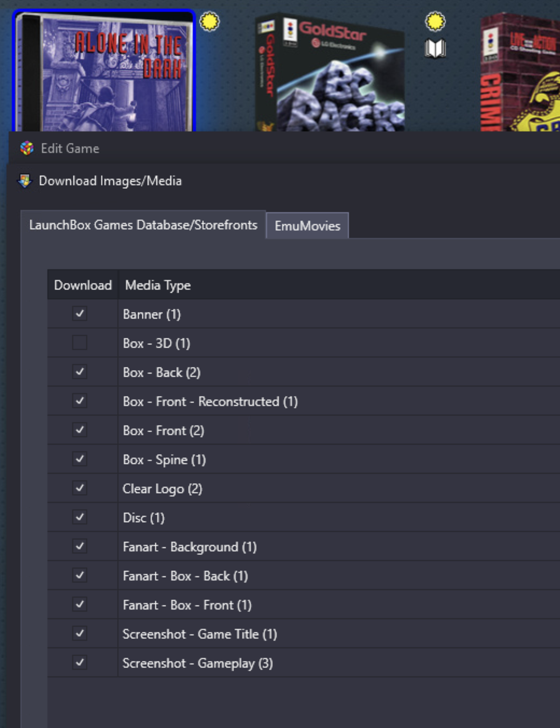The image size is (560, 728).
Task: Toggle the Fanart - Background checkbox
Action: coord(80,546)
